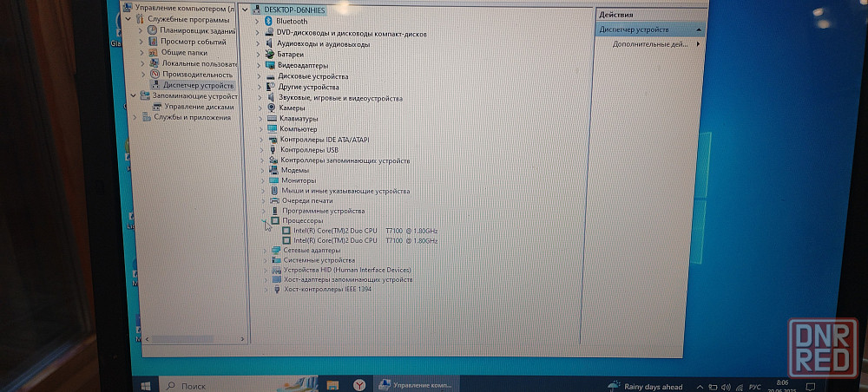
Task: Click the Поиск taskbar search box
Action: pos(219,385)
